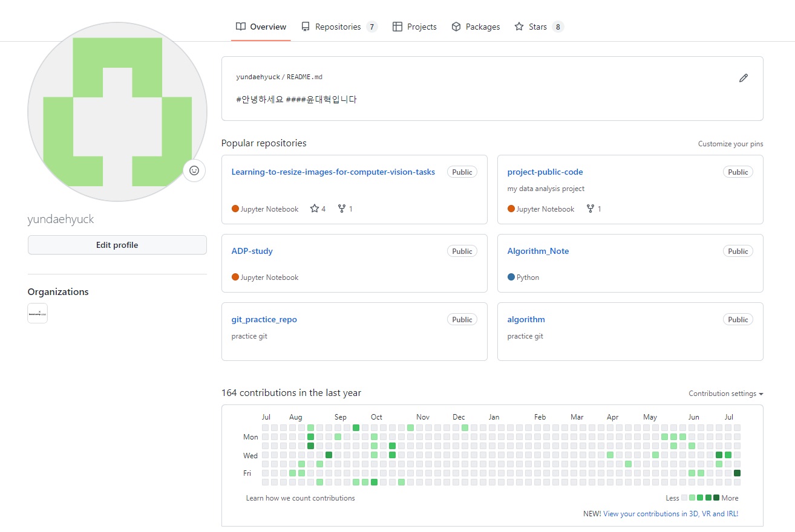This screenshot has height=532, width=795.
Task: Click the star count of Learning-to-resize repository
Action: [318, 209]
